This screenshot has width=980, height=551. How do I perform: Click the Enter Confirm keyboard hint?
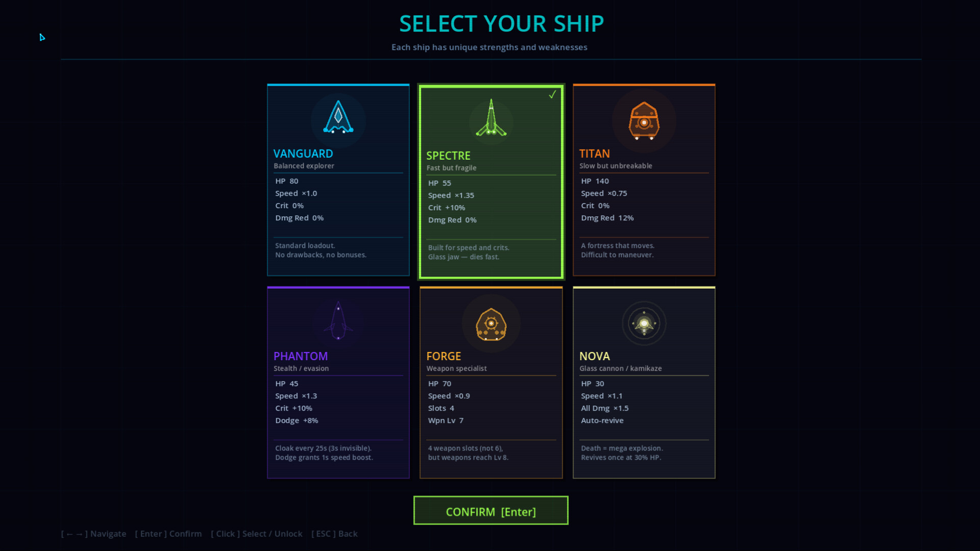168,534
